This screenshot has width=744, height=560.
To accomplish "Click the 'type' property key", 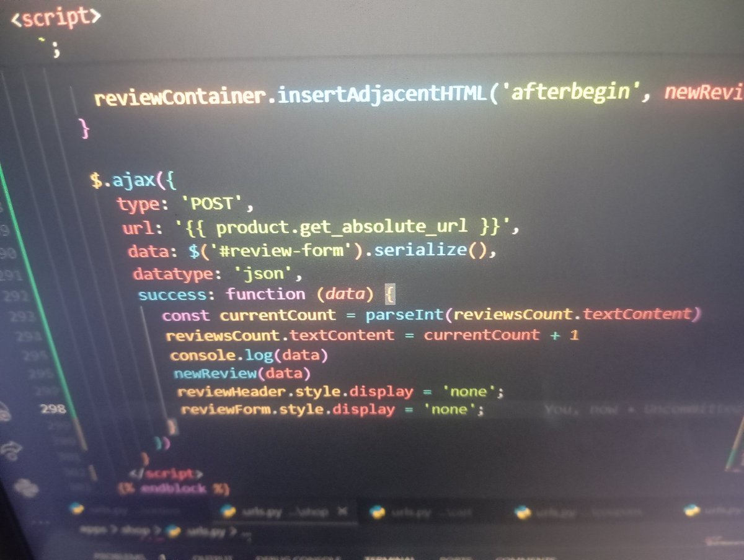I will pos(139,204).
